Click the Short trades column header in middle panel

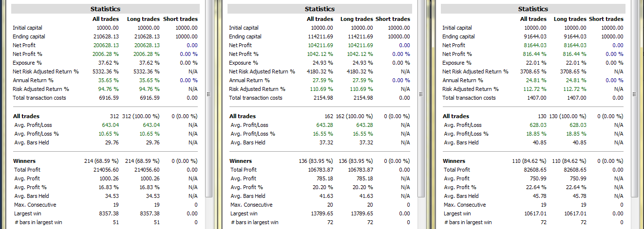click(393, 19)
